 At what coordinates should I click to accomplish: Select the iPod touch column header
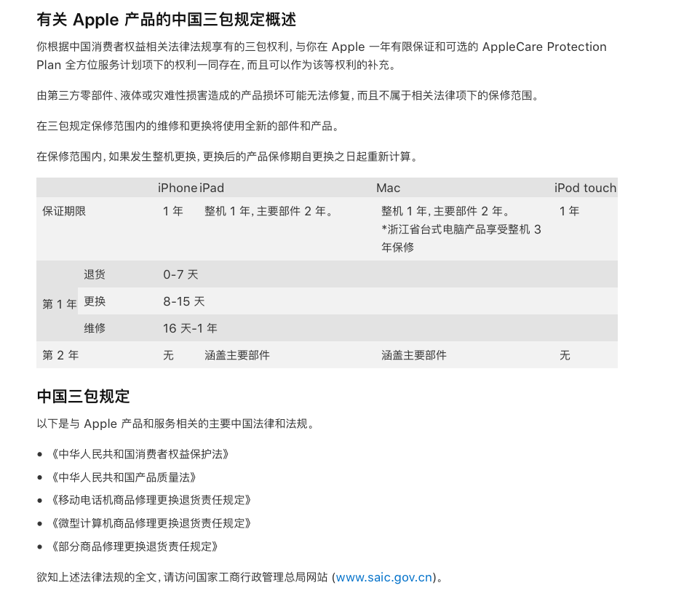585,188
